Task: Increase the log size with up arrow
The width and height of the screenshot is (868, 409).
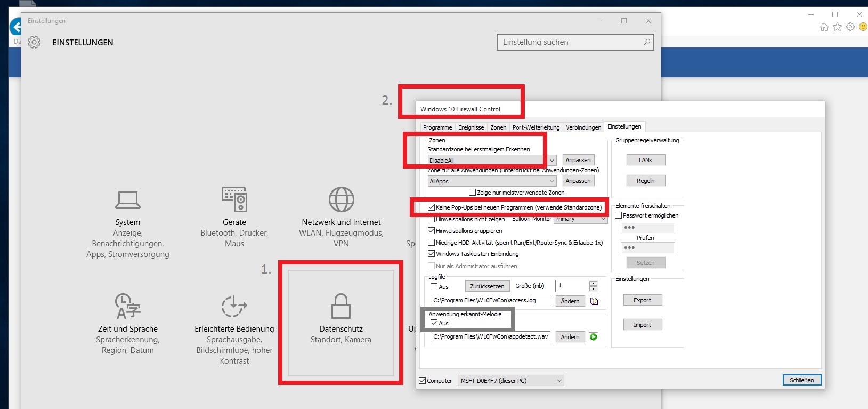Action: (594, 283)
